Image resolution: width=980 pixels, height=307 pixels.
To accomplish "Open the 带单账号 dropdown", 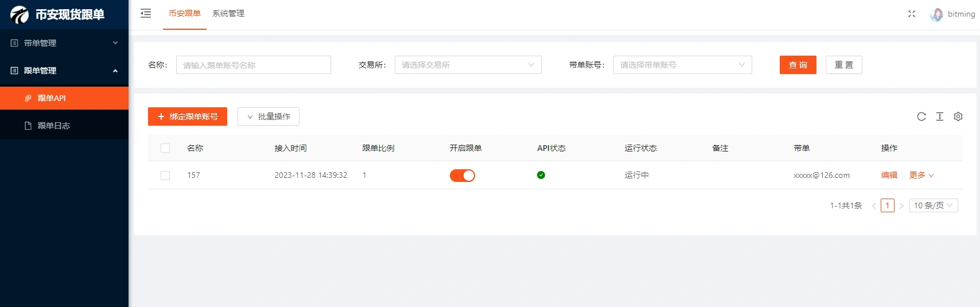I will click(682, 65).
